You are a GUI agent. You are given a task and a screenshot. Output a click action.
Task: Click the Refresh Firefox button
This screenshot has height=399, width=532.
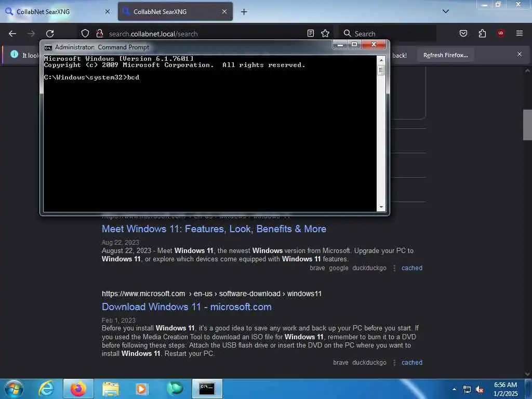coord(445,55)
